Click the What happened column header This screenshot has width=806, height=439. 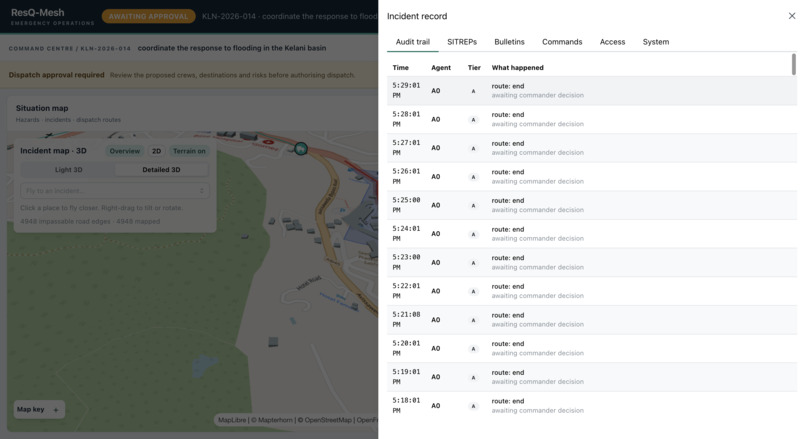(517, 67)
